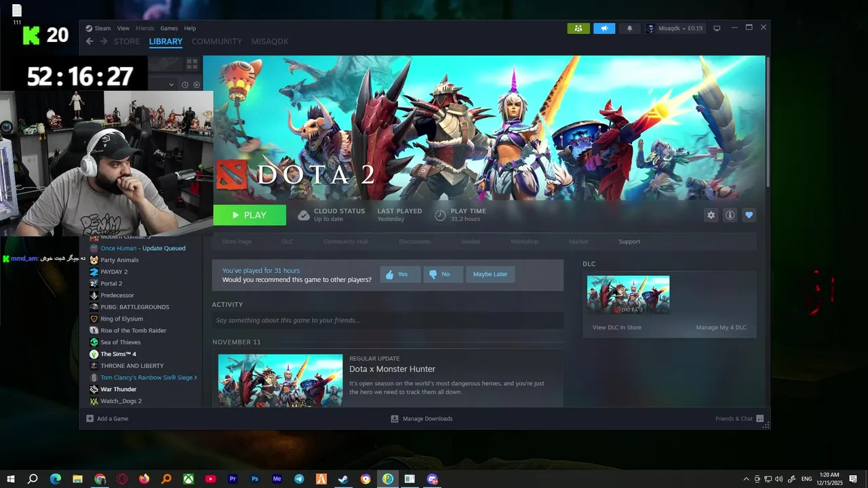Open Games menu
This screenshot has width=868, height=488.
pos(169,28)
